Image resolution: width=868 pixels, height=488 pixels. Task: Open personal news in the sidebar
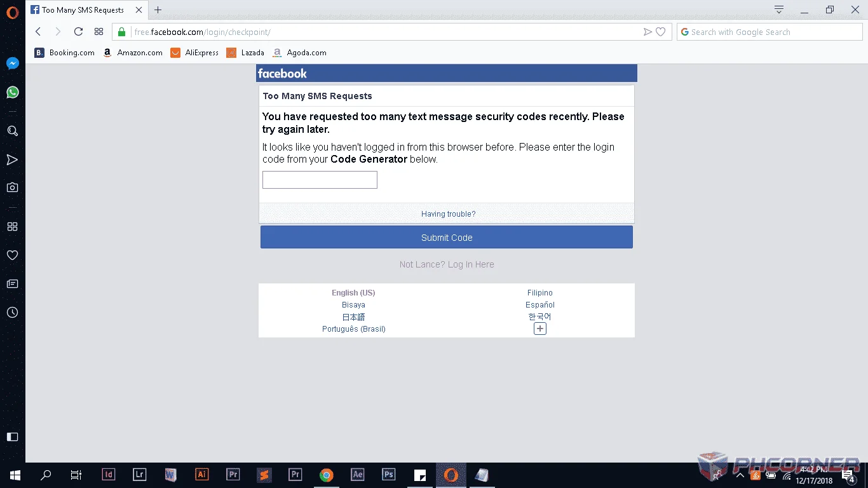(12, 284)
